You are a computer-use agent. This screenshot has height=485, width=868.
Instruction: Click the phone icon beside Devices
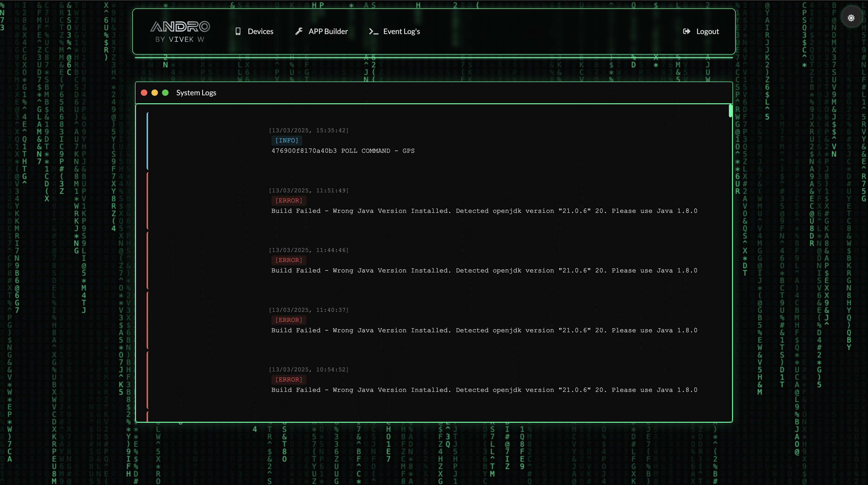click(x=238, y=31)
